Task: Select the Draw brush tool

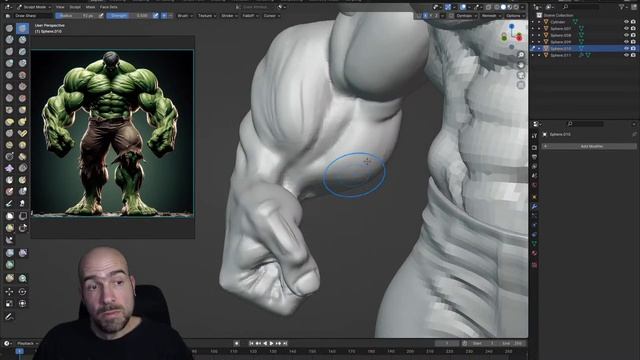Action: pos(9,28)
